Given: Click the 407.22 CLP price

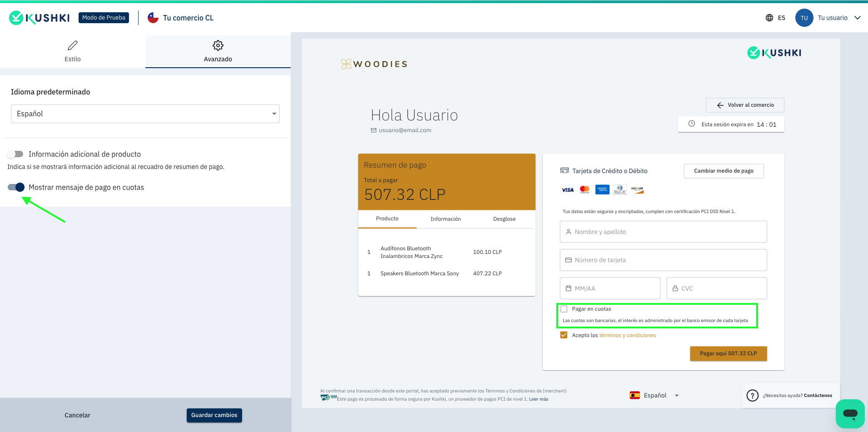Looking at the screenshot, I should [x=487, y=273].
